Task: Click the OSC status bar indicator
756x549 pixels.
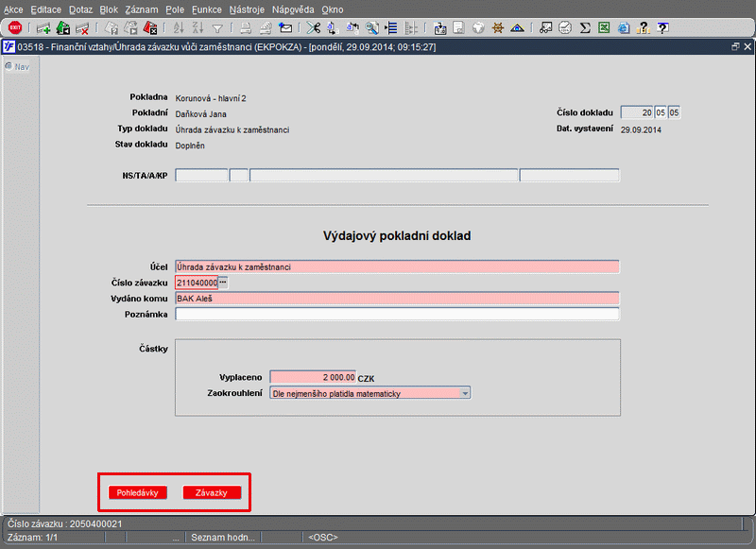Action: coord(323,538)
